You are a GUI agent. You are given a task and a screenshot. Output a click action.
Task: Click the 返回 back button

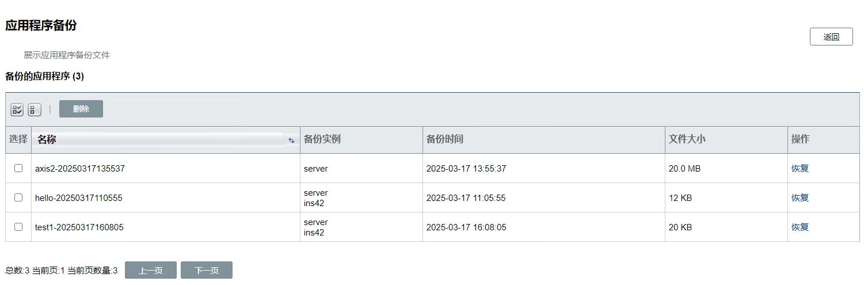[x=831, y=37]
